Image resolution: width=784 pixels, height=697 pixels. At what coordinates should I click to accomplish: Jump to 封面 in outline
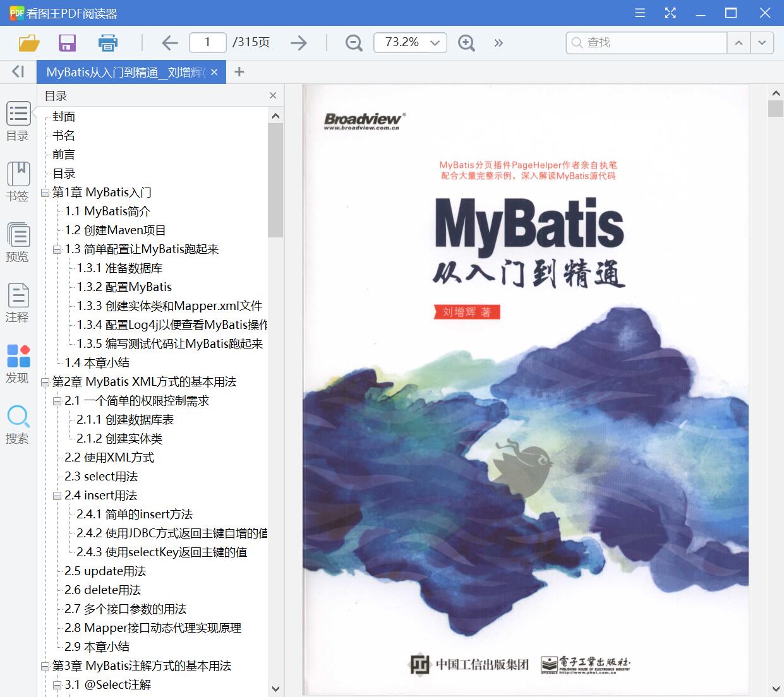click(x=64, y=117)
